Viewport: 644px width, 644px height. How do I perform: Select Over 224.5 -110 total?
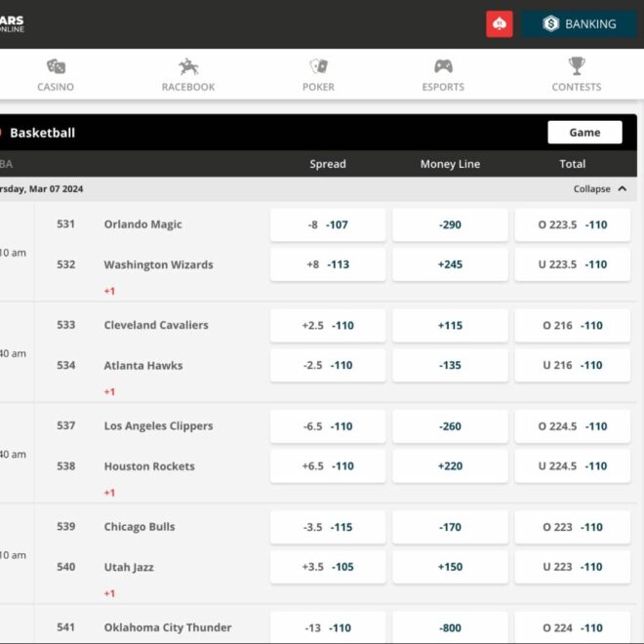[573, 426]
